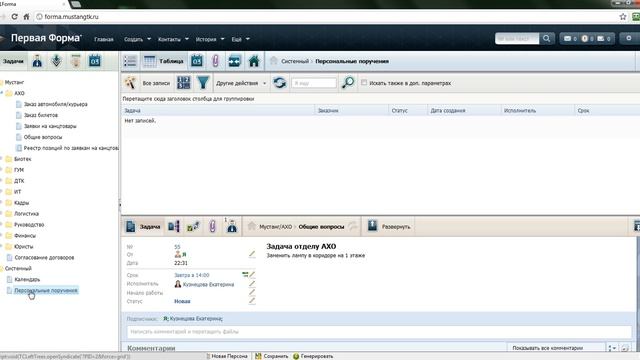Image resolution: width=640 pixels, height=360 pixels.
Task: Open Общие вопросы tree item
Action: [43, 137]
